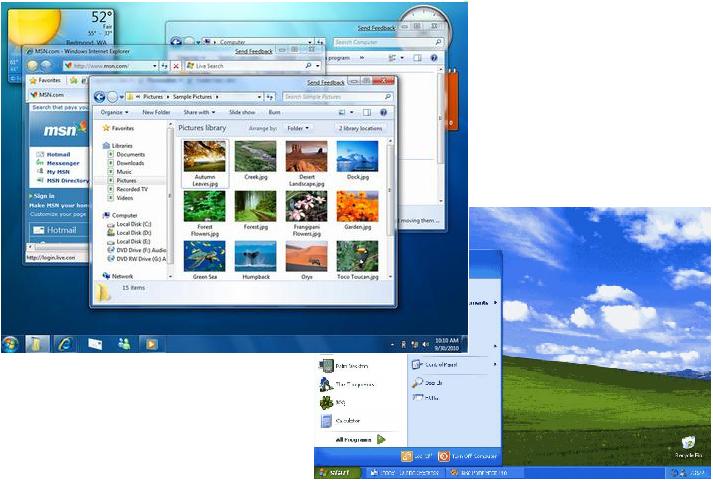Click Burn in the Explorer toolbar
Viewport: 713px width, 481px height.
(274, 112)
